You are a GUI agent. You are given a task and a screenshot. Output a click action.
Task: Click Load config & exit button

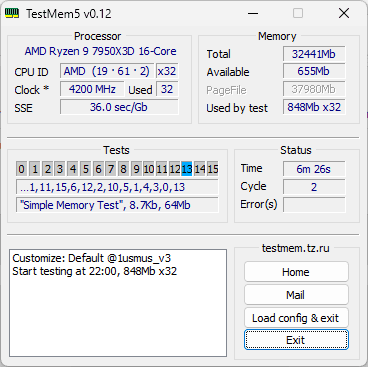pyautogui.click(x=296, y=318)
